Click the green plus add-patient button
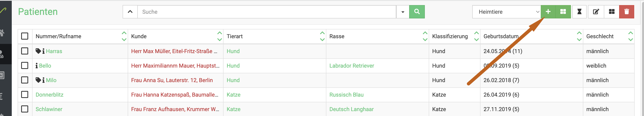 click(548, 12)
